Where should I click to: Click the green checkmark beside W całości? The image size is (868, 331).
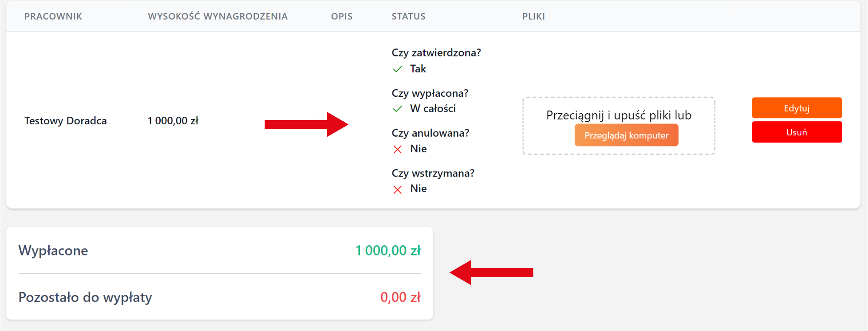[x=398, y=109]
